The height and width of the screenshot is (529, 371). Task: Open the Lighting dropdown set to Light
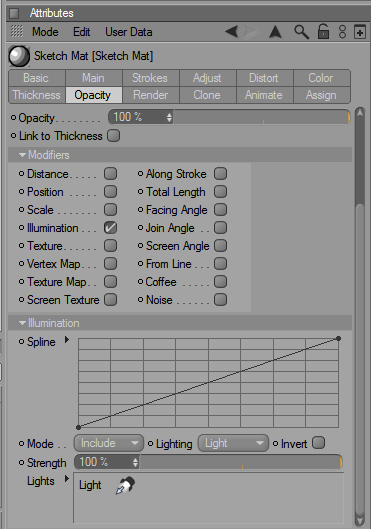click(x=233, y=443)
